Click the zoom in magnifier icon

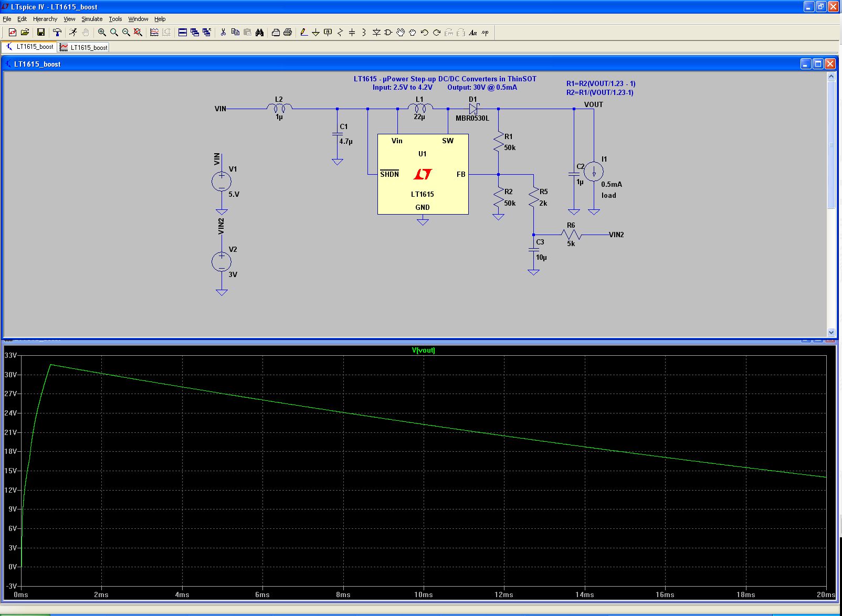point(102,33)
